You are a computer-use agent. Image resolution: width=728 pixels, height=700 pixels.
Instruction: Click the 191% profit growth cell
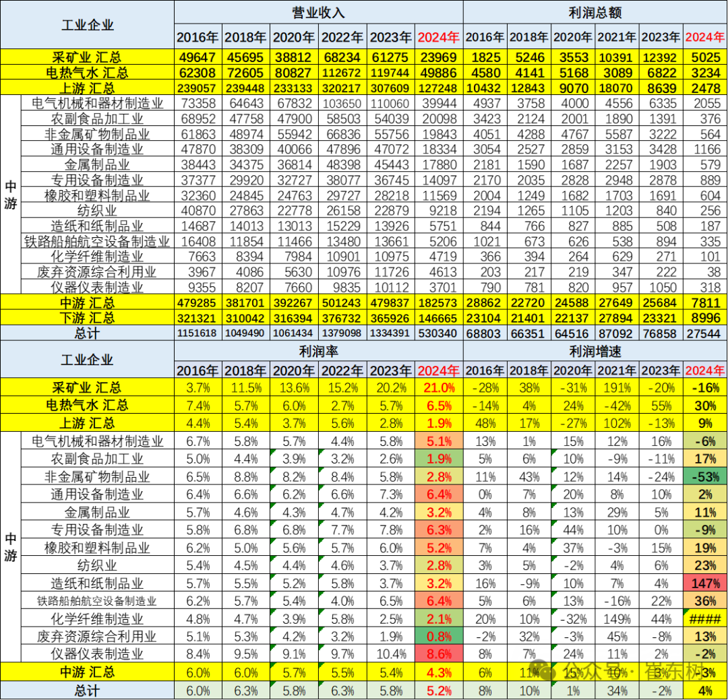click(x=617, y=387)
